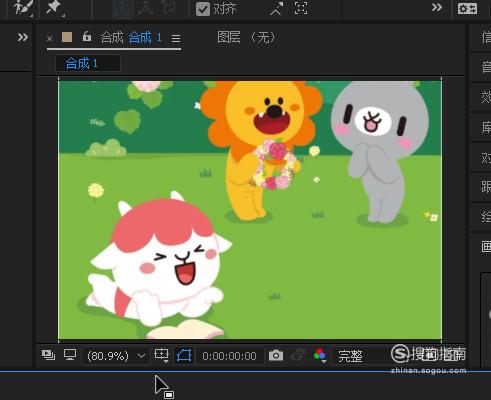
Task: Toggle the 对齐 snapping checkbox
Action: pyautogui.click(x=203, y=9)
